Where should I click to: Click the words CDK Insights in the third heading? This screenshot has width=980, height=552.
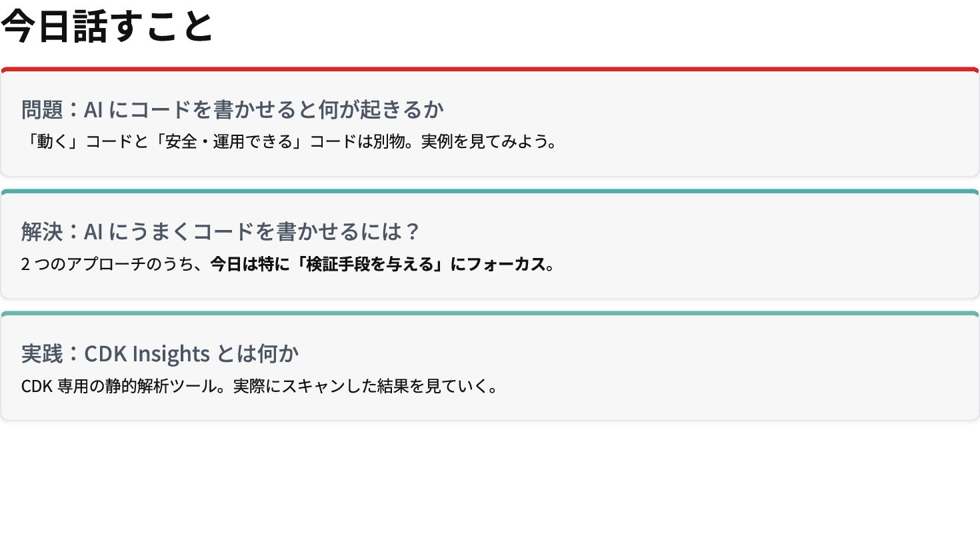click(x=147, y=353)
